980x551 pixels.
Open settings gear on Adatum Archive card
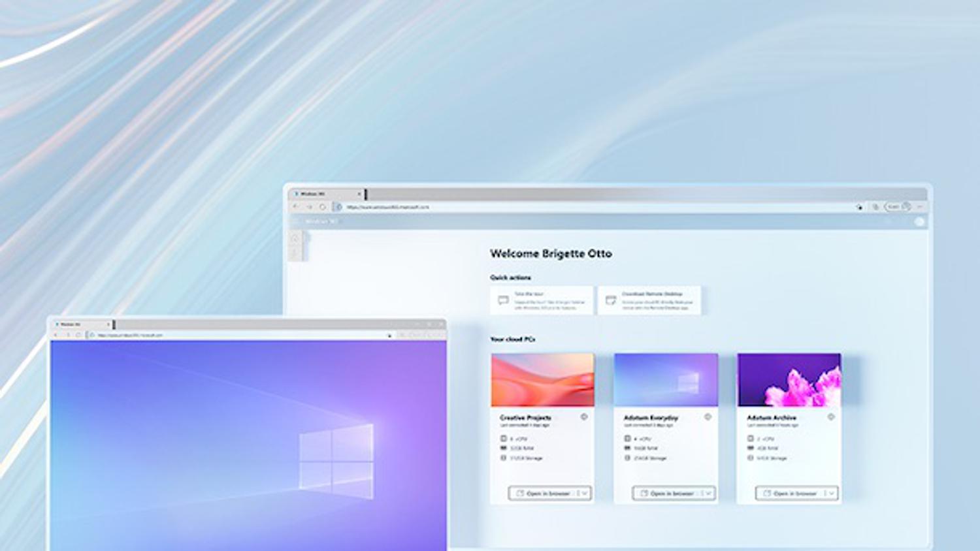coord(831,417)
